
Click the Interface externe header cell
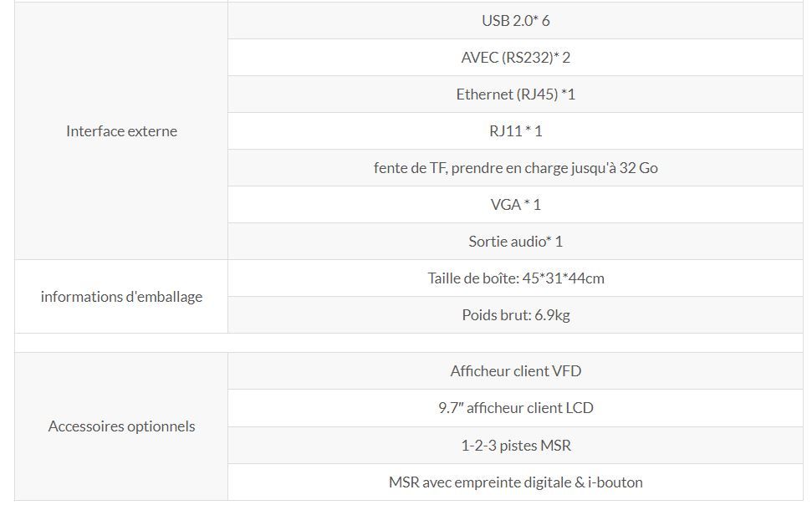(x=121, y=131)
